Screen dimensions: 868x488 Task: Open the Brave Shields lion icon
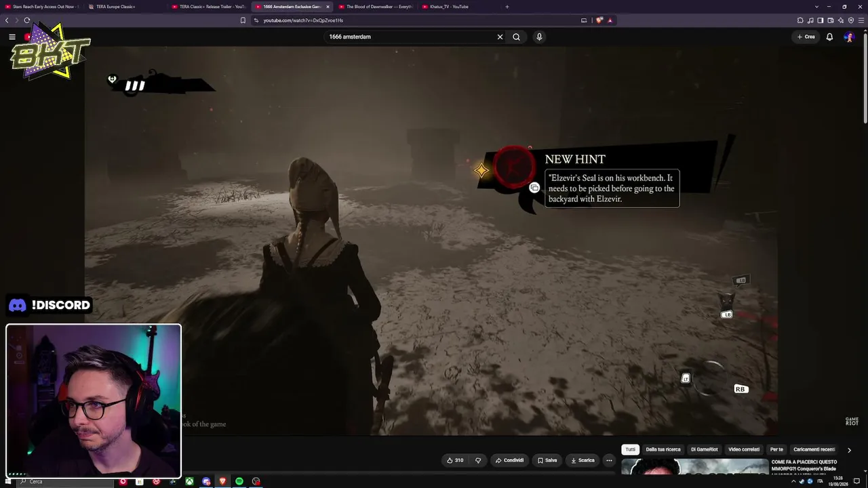tap(599, 20)
